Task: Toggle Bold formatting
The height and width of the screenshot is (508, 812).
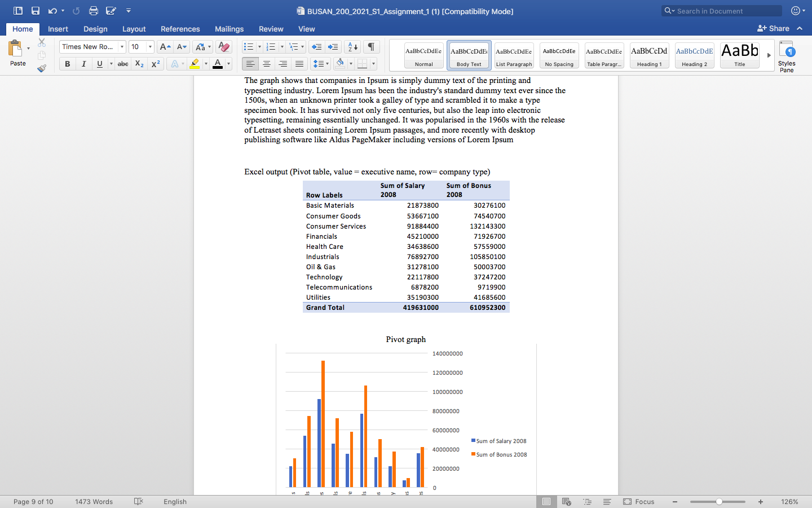Action: 68,64
